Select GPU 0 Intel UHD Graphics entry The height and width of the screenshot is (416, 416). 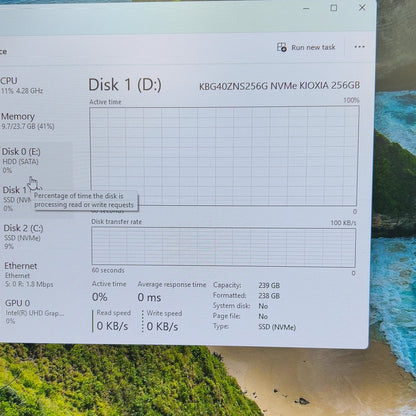[34, 312]
